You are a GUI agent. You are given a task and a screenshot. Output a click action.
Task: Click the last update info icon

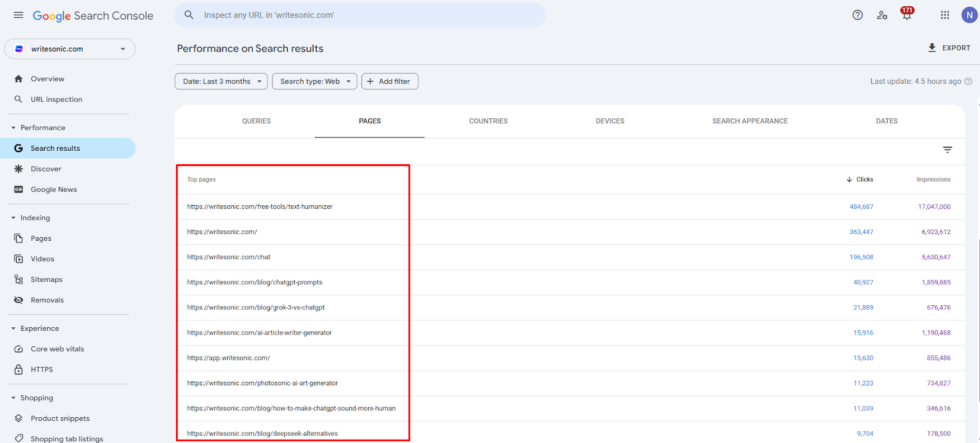(968, 81)
